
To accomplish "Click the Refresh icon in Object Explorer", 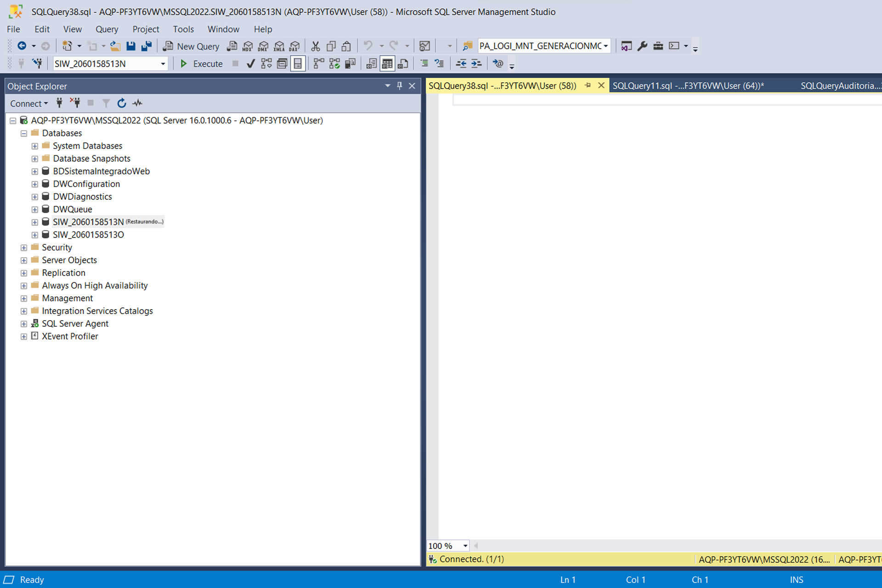I will point(121,103).
